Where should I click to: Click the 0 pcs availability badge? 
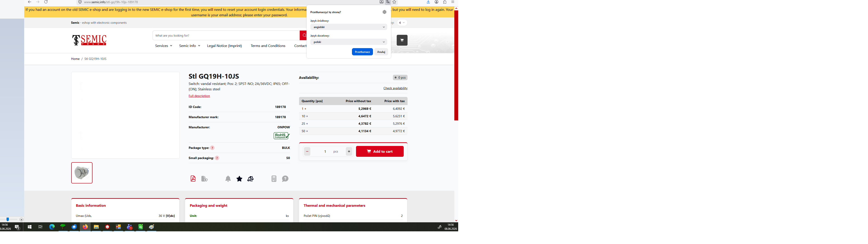(x=400, y=77)
